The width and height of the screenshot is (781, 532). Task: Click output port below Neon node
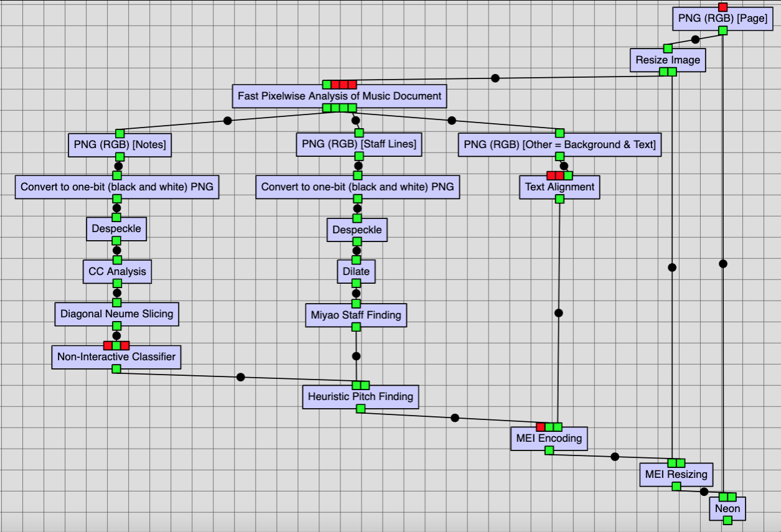pos(727,521)
